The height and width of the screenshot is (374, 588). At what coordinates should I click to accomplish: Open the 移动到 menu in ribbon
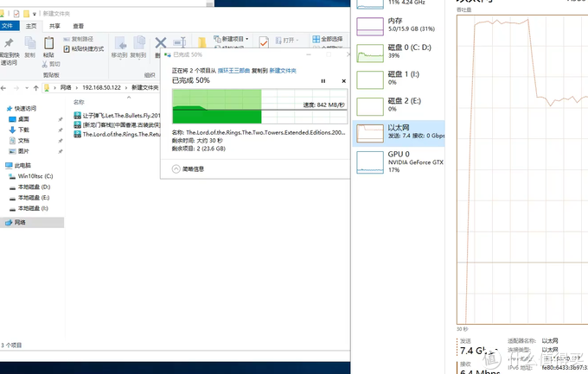(119, 48)
